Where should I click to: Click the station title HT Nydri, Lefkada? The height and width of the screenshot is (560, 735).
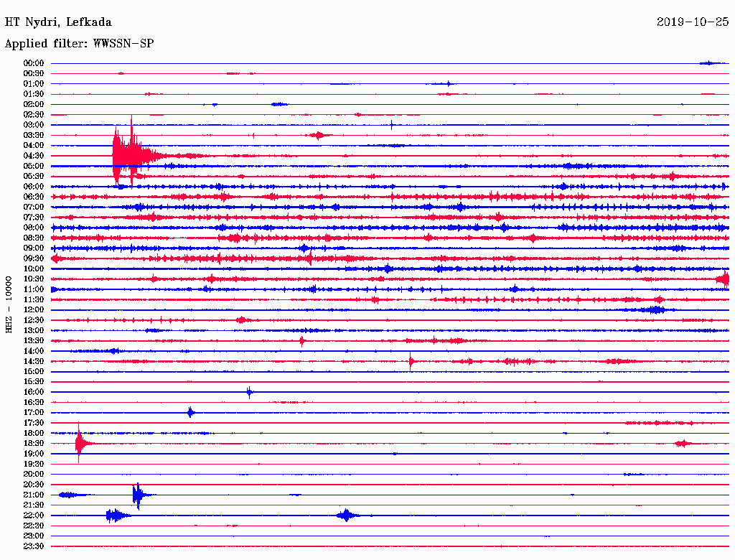(58, 22)
